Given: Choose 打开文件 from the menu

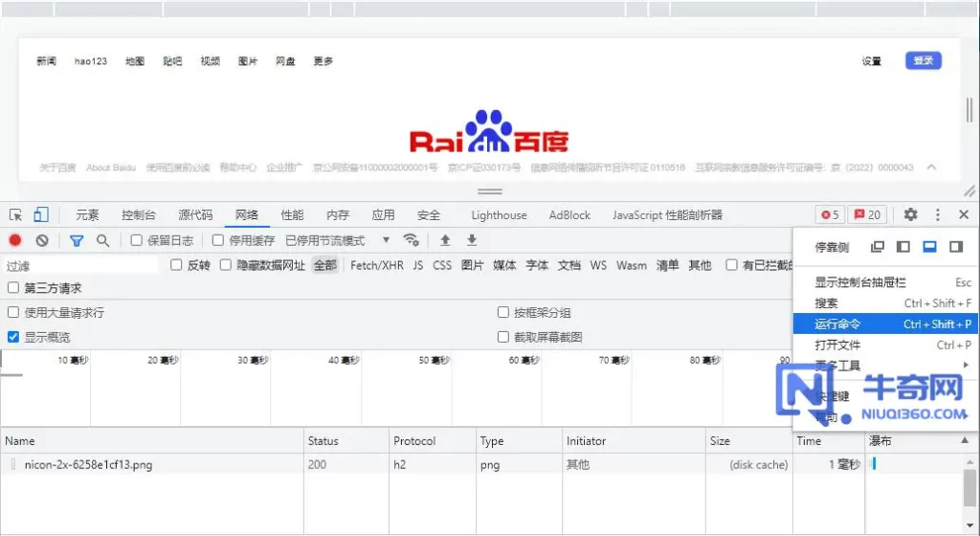Looking at the screenshot, I should click(x=886, y=345).
